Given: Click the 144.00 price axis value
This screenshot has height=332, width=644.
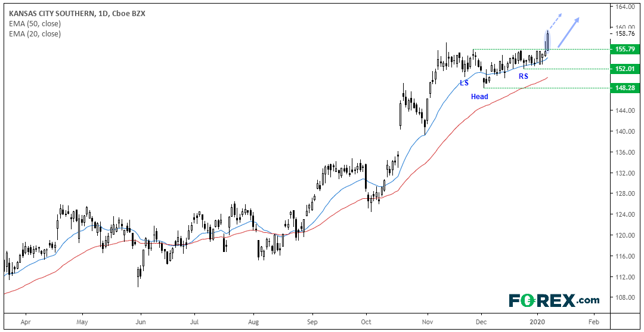Looking at the screenshot, I should [x=625, y=110].
